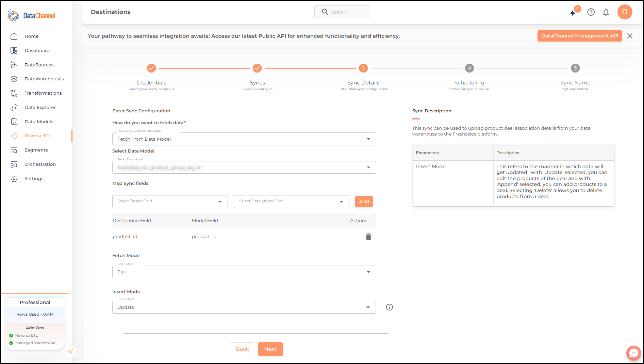Click the Reverse ETL icon
Image resolution: width=644 pixels, height=364 pixels.
pos(14,136)
